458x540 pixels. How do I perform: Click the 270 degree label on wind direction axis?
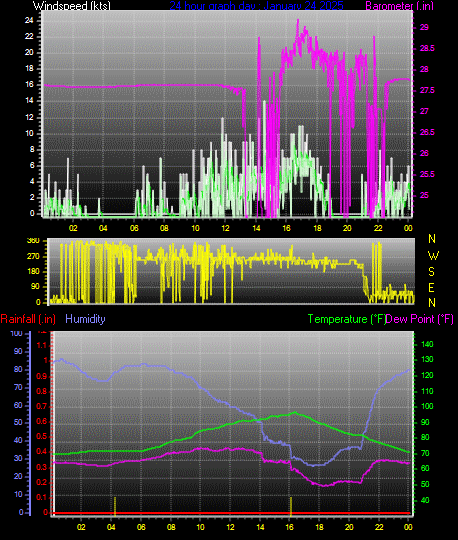coord(33,257)
